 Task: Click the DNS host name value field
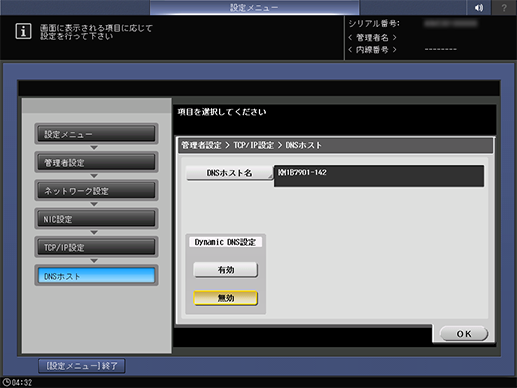click(x=379, y=176)
